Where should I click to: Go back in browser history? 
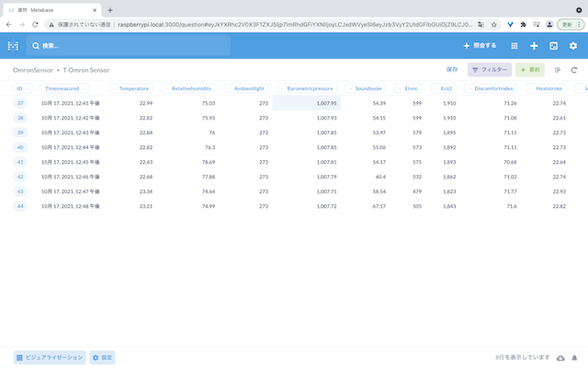(9, 25)
